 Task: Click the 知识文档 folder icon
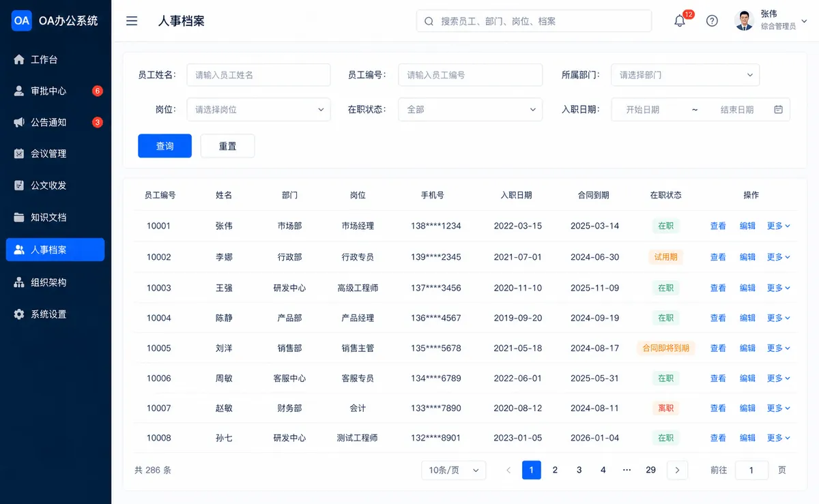click(19, 217)
